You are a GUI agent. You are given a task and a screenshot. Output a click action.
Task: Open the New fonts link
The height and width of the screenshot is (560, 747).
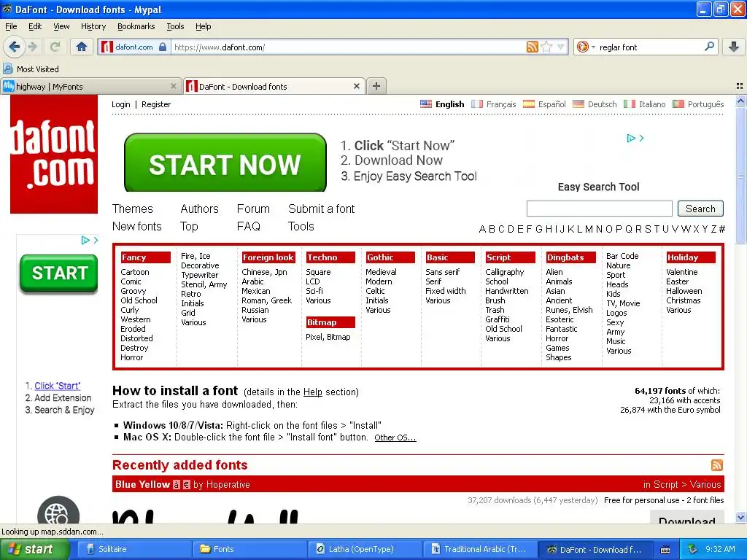pyautogui.click(x=136, y=226)
